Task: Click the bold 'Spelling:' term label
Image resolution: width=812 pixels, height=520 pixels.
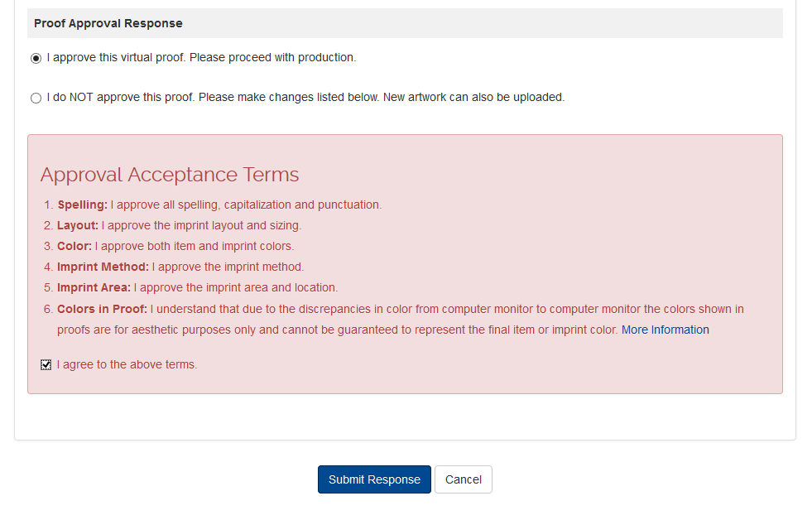Action: click(x=82, y=205)
